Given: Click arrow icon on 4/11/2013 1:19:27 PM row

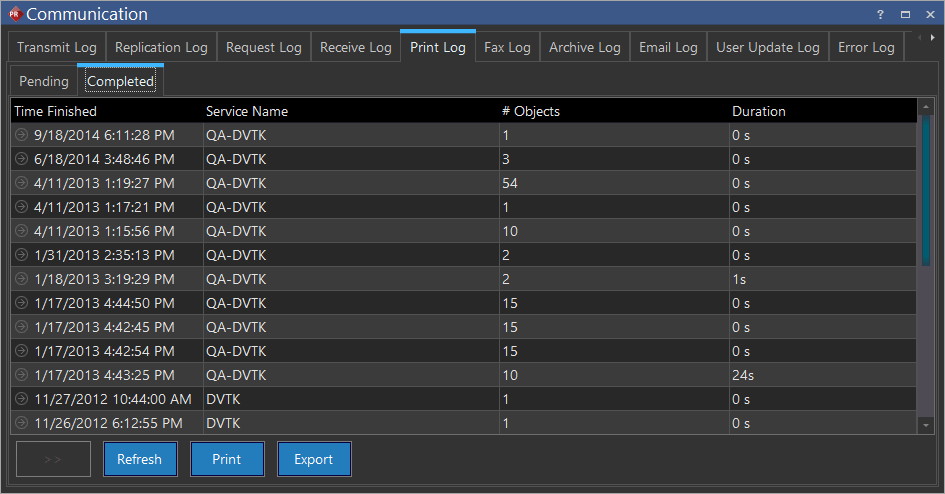Looking at the screenshot, I should pos(22,183).
